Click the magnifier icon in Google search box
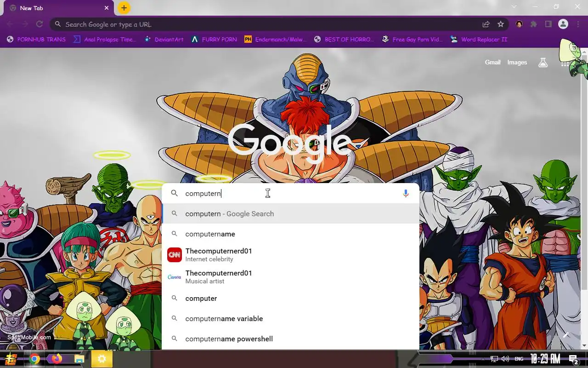Image resolution: width=588 pixels, height=368 pixels. (174, 194)
